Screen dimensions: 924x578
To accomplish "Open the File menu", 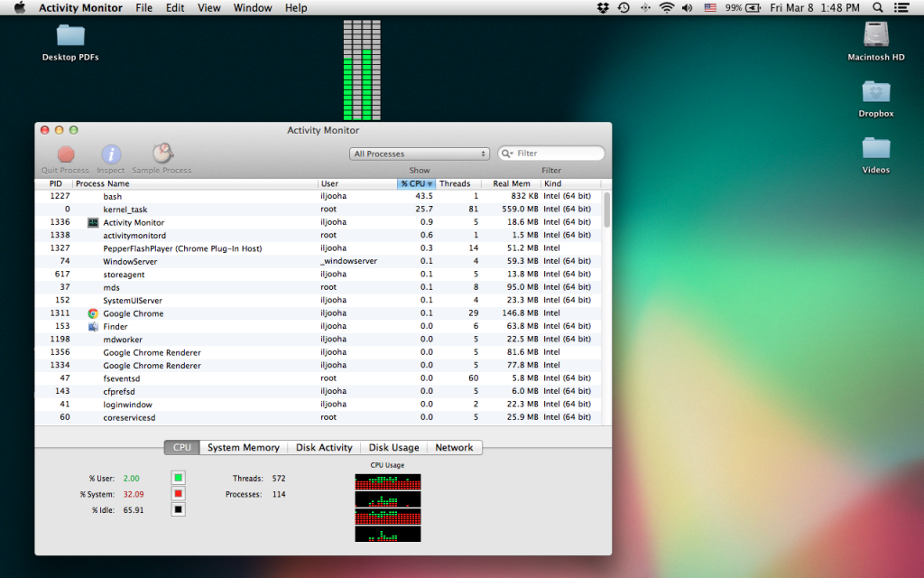I will click(143, 7).
